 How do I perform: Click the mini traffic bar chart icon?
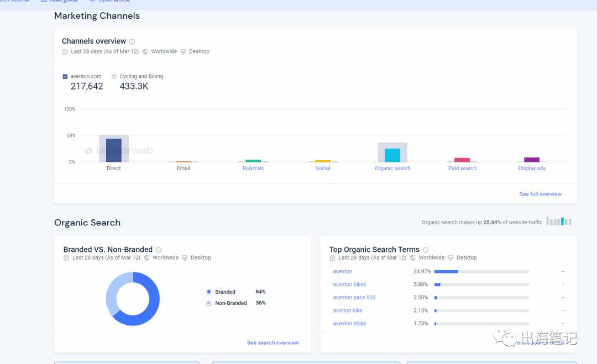point(559,221)
